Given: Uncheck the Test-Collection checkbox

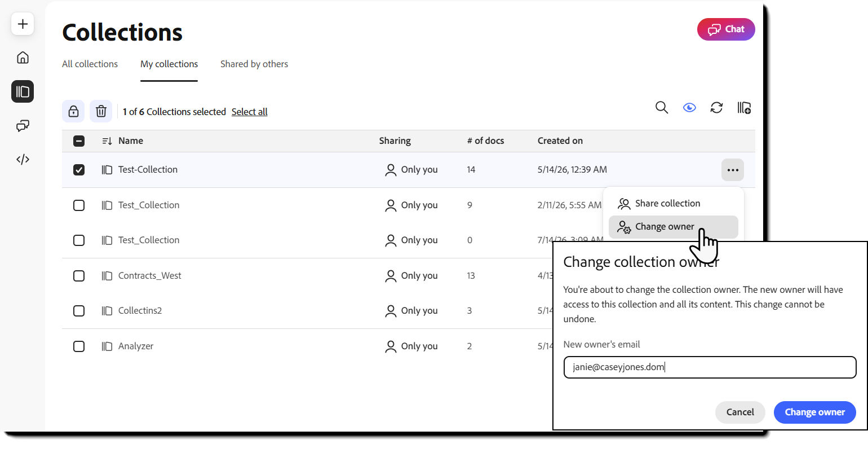Looking at the screenshot, I should 79,170.
